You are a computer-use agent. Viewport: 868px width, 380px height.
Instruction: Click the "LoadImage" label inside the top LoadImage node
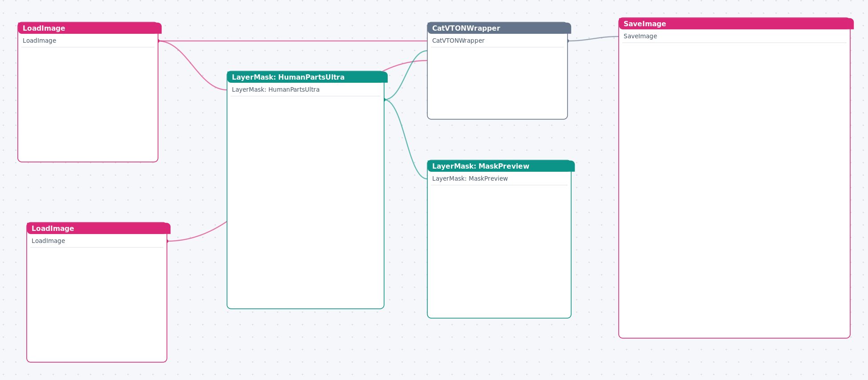point(39,40)
